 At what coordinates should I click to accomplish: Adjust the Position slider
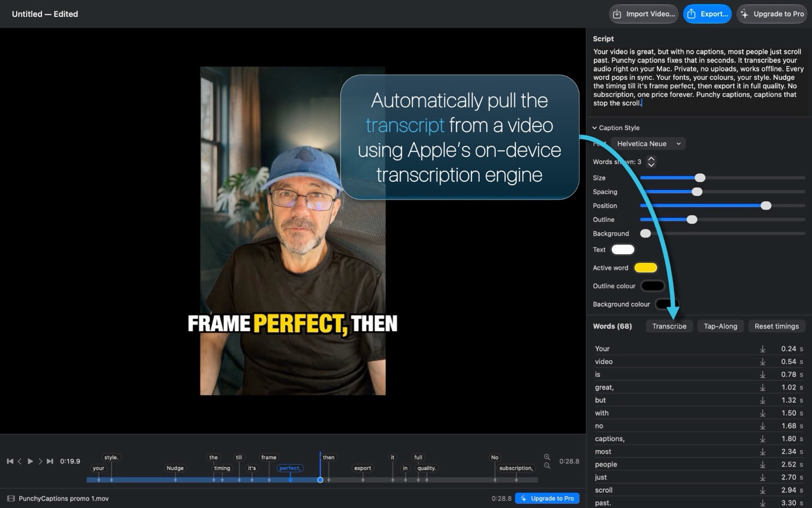point(766,206)
